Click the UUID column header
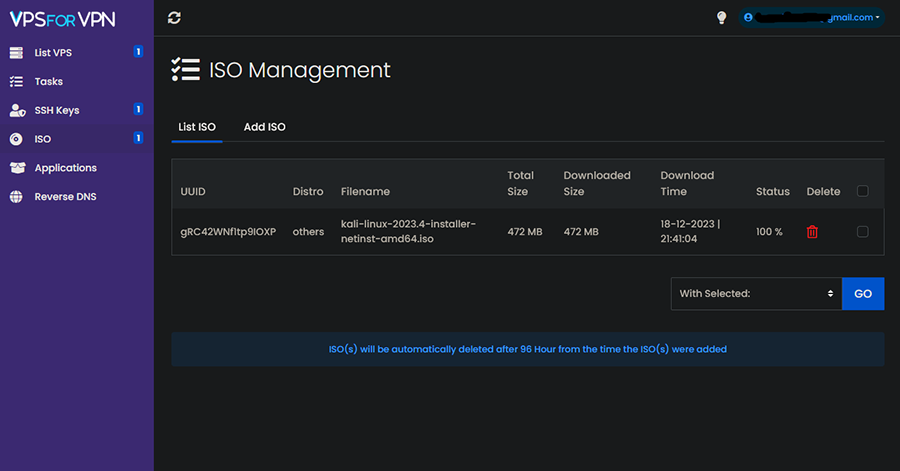The image size is (900, 471). click(193, 192)
